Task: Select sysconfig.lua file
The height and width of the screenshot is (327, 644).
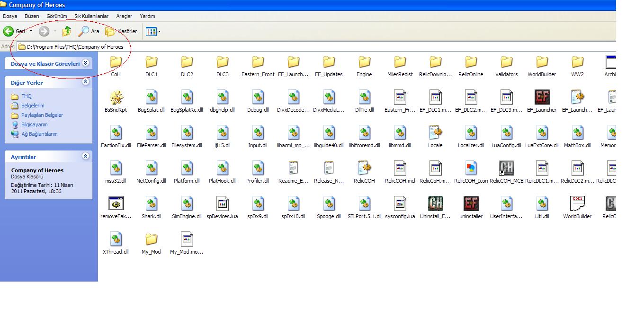Action: coord(400,208)
